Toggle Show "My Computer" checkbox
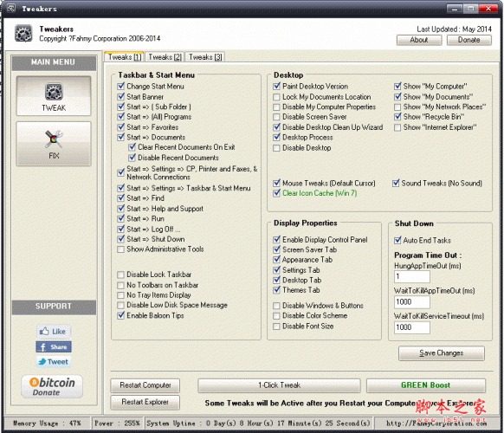The width and height of the screenshot is (504, 433). click(x=397, y=86)
